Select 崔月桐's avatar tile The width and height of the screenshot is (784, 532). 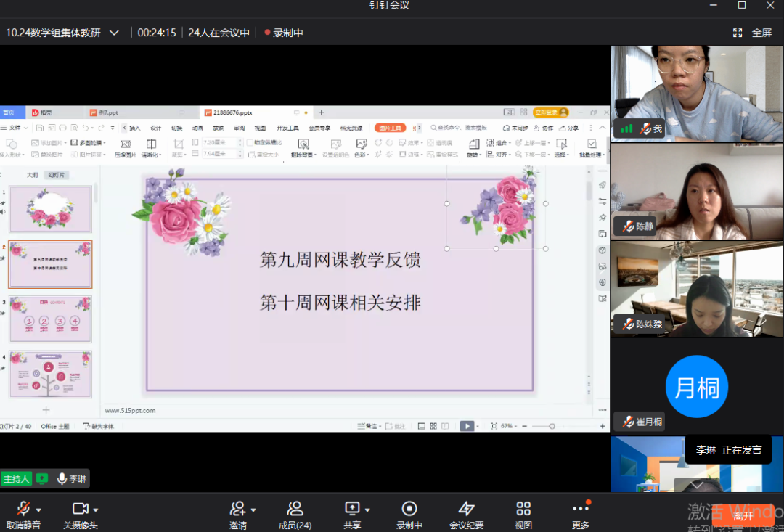696,386
